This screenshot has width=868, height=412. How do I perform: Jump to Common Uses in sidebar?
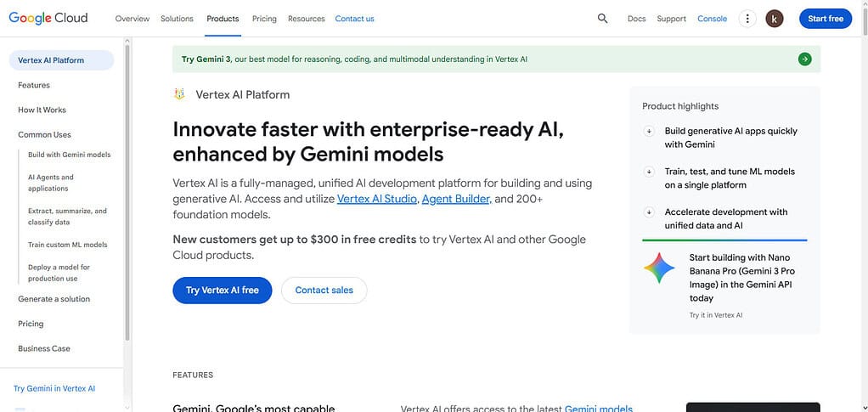click(x=44, y=134)
